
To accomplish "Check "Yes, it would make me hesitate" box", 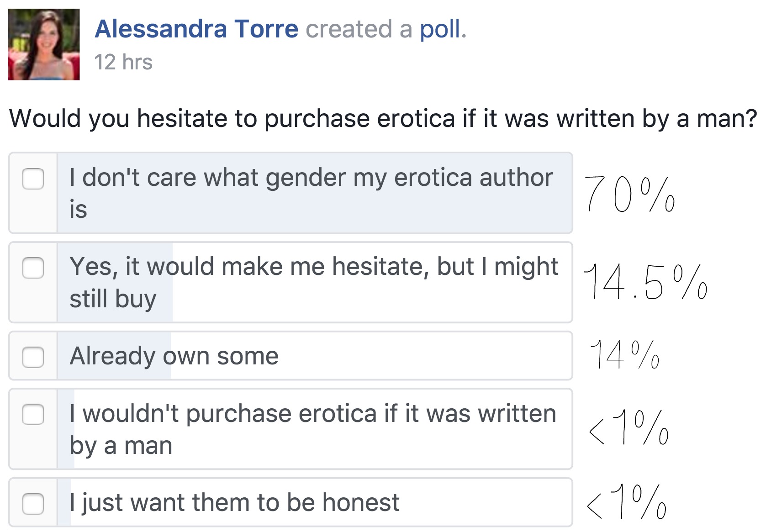I will pyautogui.click(x=33, y=268).
